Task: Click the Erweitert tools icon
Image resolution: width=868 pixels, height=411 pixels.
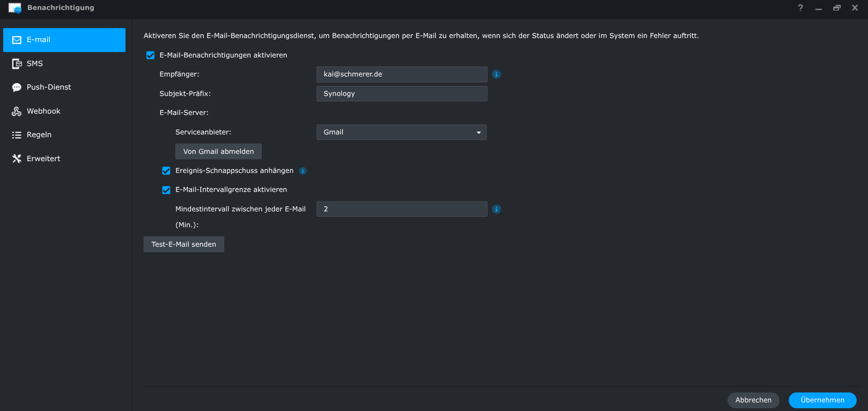Action: (17, 158)
